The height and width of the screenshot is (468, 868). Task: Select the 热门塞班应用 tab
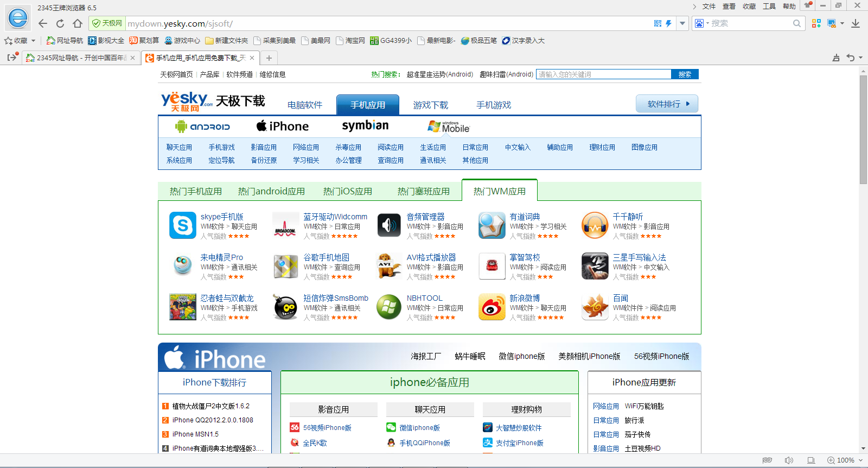coord(424,191)
